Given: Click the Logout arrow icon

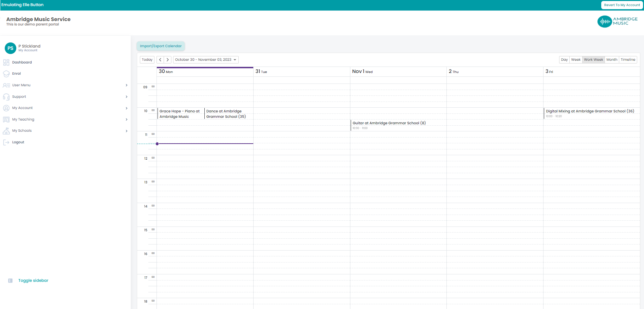Looking at the screenshot, I should 6,142.
